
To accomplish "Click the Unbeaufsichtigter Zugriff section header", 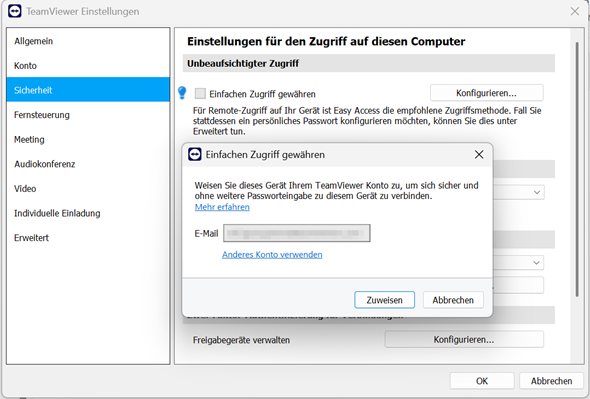I will [x=369, y=63].
